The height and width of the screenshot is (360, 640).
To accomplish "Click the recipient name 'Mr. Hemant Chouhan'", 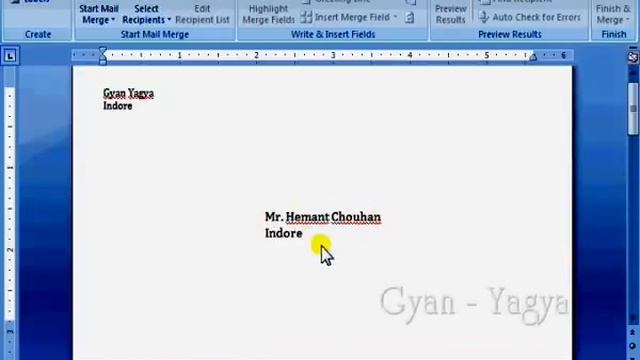I will 323,217.
